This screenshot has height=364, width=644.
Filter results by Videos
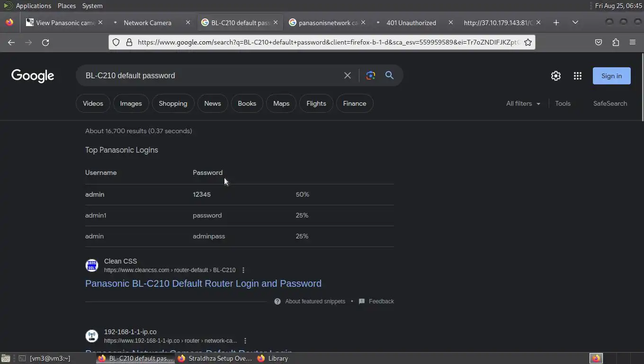(93, 103)
